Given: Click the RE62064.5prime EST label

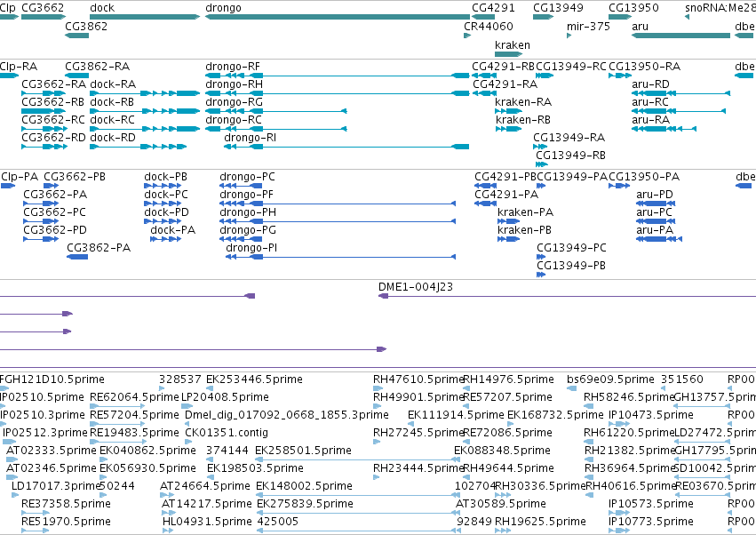Looking at the screenshot, I should pos(134,397).
